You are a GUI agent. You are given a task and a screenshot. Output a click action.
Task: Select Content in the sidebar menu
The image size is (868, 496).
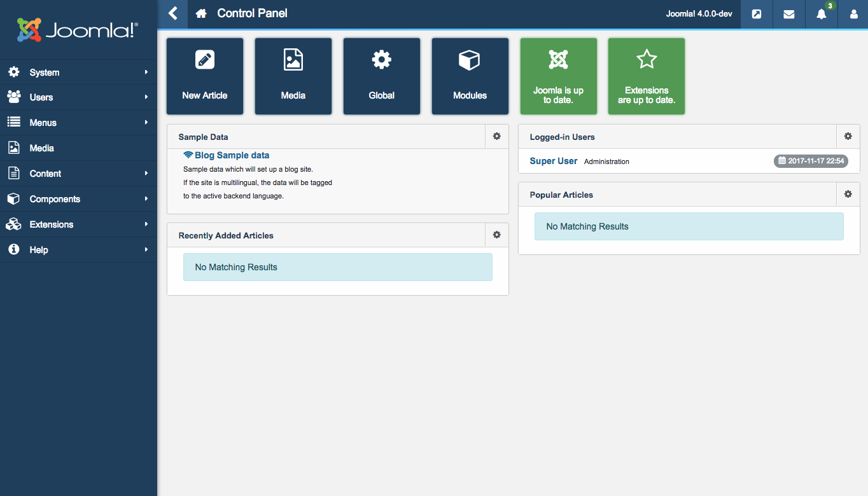(x=78, y=174)
